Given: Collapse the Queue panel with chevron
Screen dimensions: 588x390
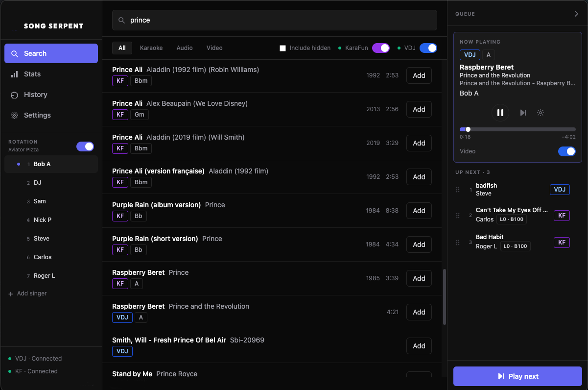Looking at the screenshot, I should [x=576, y=14].
